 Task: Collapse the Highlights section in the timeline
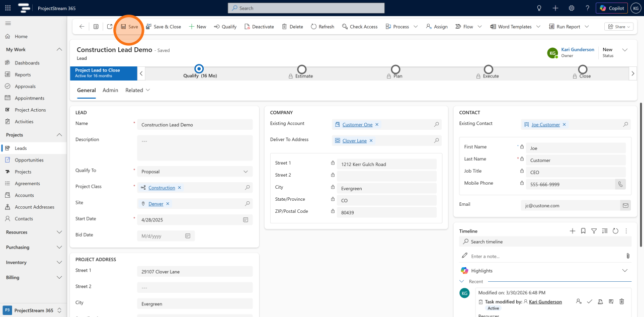click(625, 271)
